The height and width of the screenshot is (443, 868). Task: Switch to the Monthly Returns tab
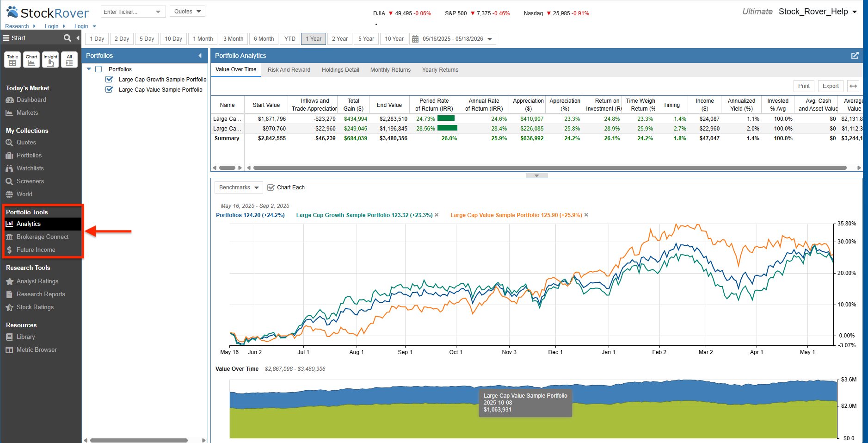coord(390,70)
